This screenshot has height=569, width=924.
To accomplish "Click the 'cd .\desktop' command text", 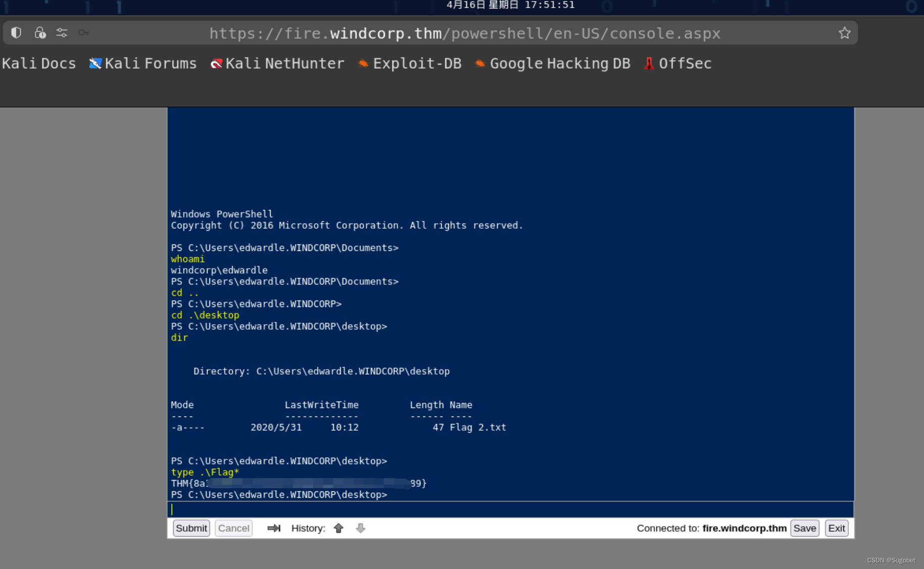I will [205, 315].
